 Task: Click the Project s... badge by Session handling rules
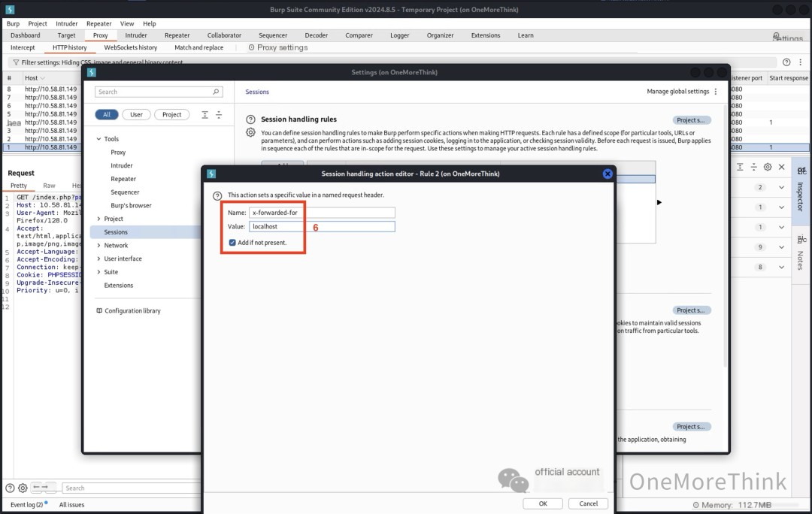click(692, 120)
